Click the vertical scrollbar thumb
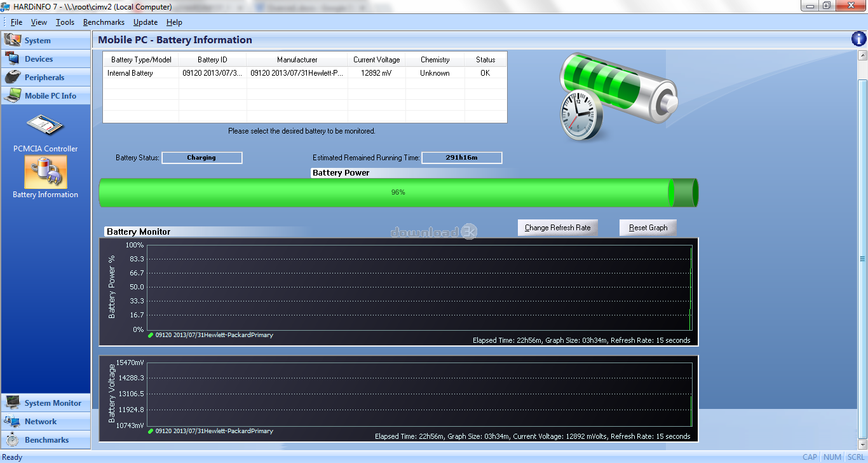This screenshot has height=463, width=868. click(x=862, y=258)
